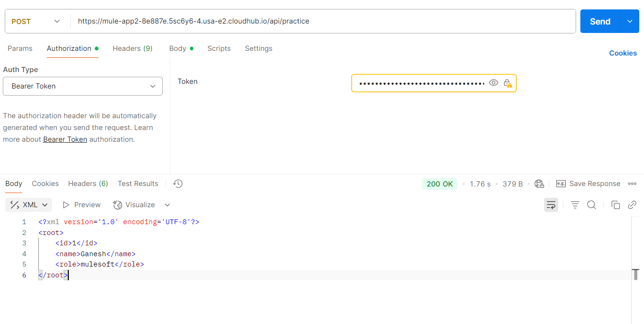Switch to the Headers (9) tab
Viewport: 644px width, 324px height.
click(132, 49)
